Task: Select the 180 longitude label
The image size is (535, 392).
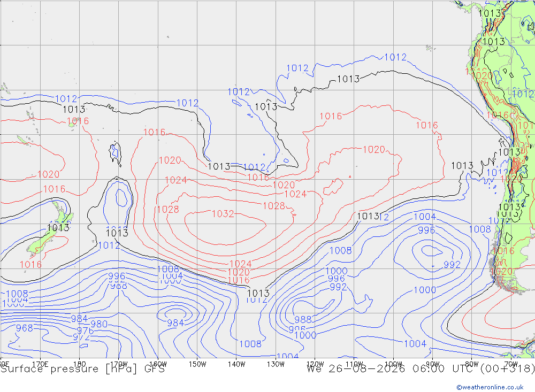Action: pyautogui.click(x=80, y=364)
